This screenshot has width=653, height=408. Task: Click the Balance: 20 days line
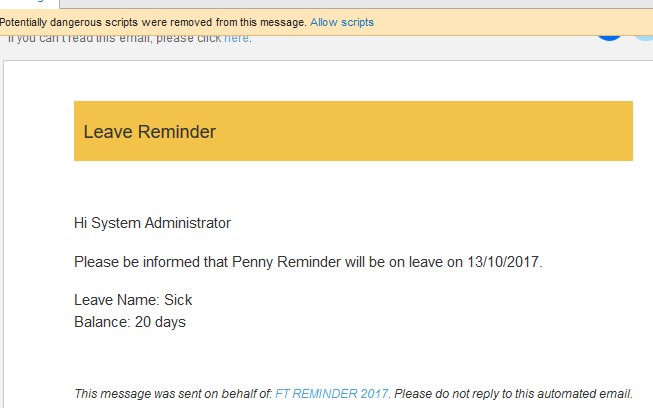pyautogui.click(x=130, y=322)
